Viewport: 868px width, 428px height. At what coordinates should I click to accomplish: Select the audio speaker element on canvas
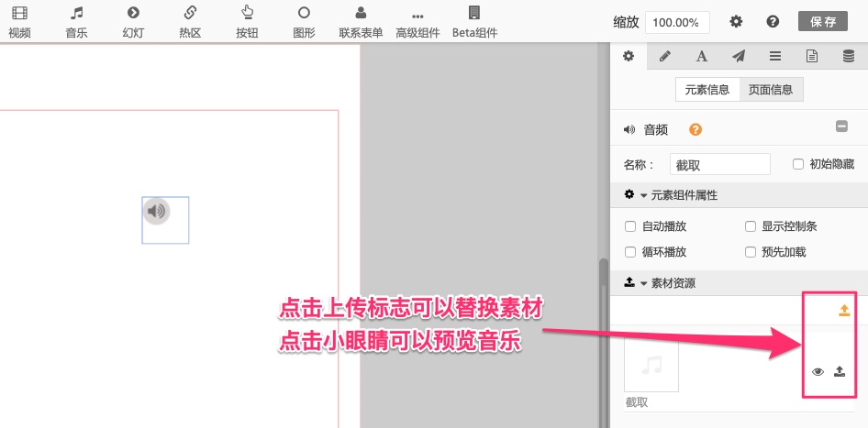coord(157,212)
